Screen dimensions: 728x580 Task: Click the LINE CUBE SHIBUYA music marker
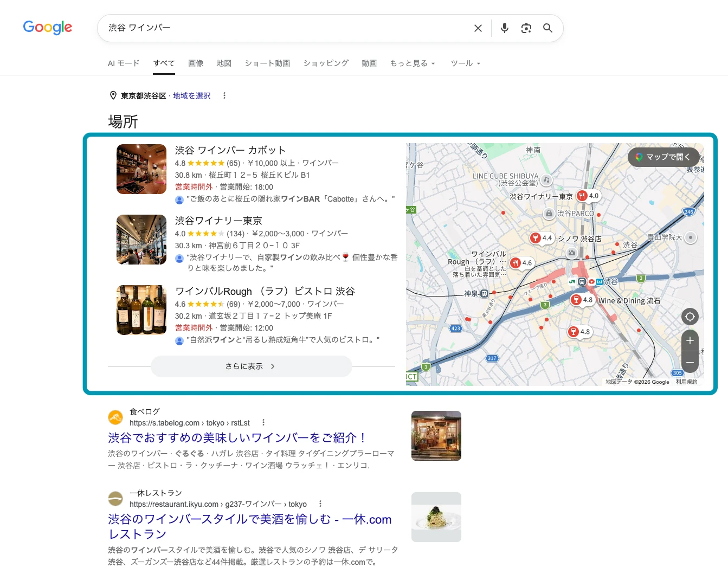pyautogui.click(x=546, y=179)
